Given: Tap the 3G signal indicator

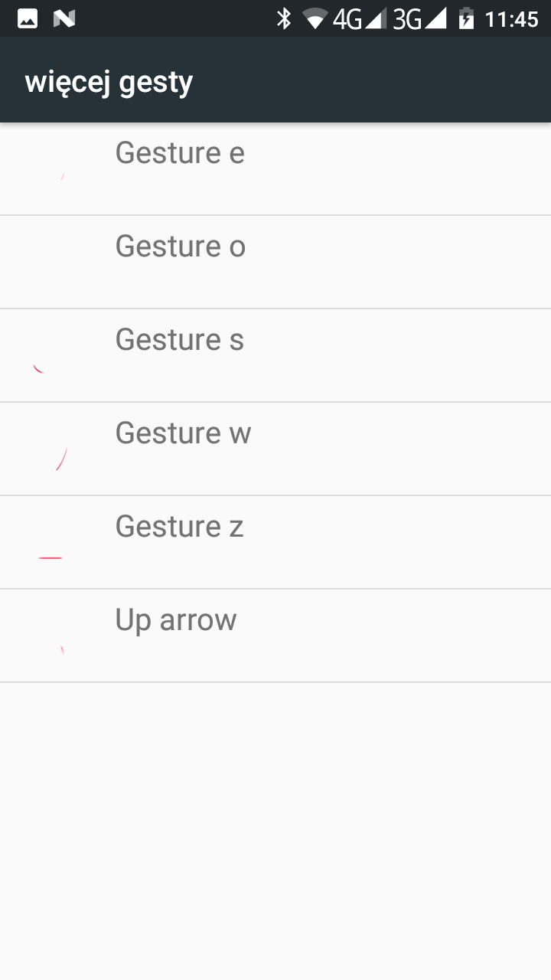Looking at the screenshot, I should 419,18.
